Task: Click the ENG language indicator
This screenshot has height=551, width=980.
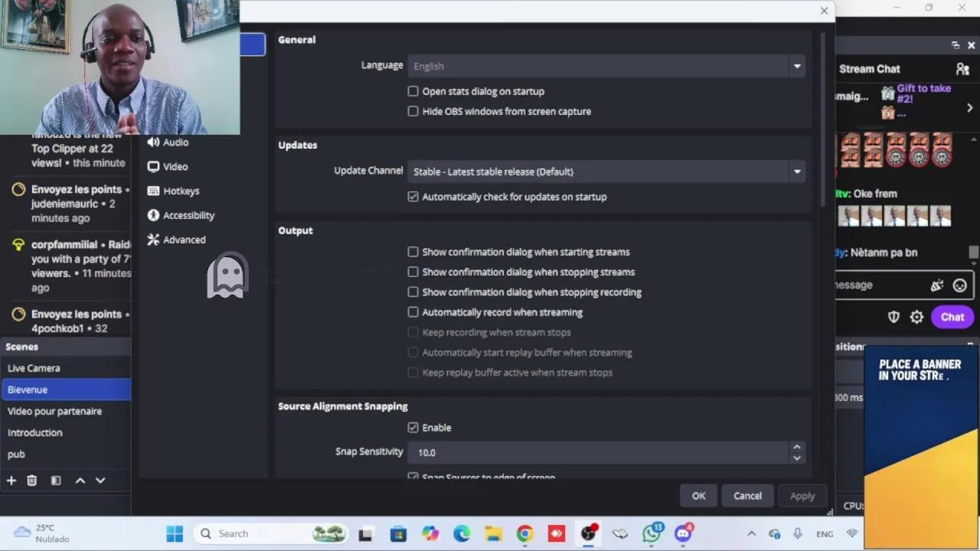Action: [825, 534]
